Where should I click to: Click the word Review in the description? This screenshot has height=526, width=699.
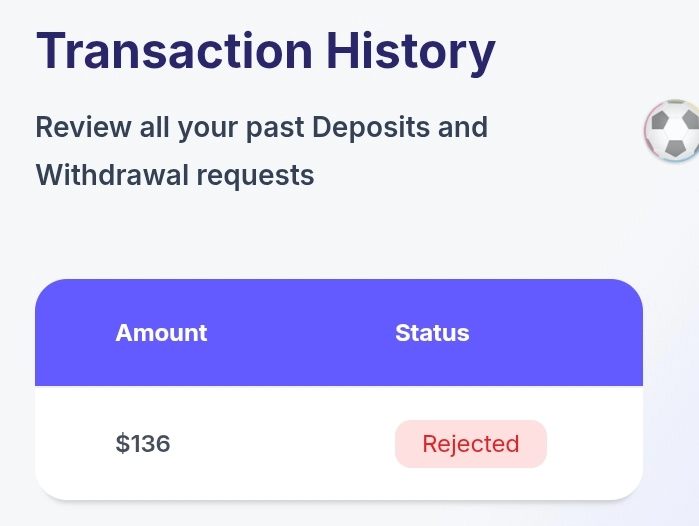click(x=83, y=127)
